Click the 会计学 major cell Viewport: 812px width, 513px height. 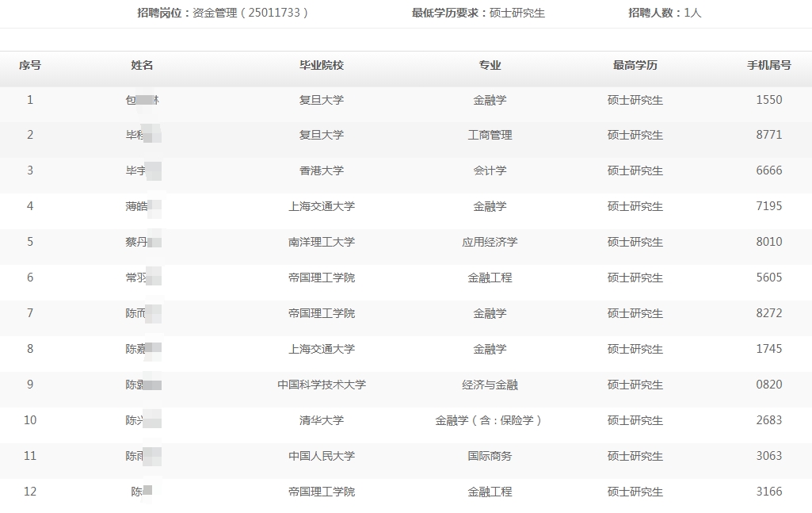[490, 170]
